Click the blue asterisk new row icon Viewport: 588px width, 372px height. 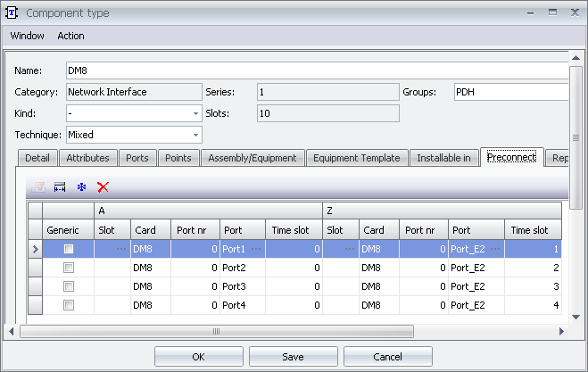tap(81, 186)
